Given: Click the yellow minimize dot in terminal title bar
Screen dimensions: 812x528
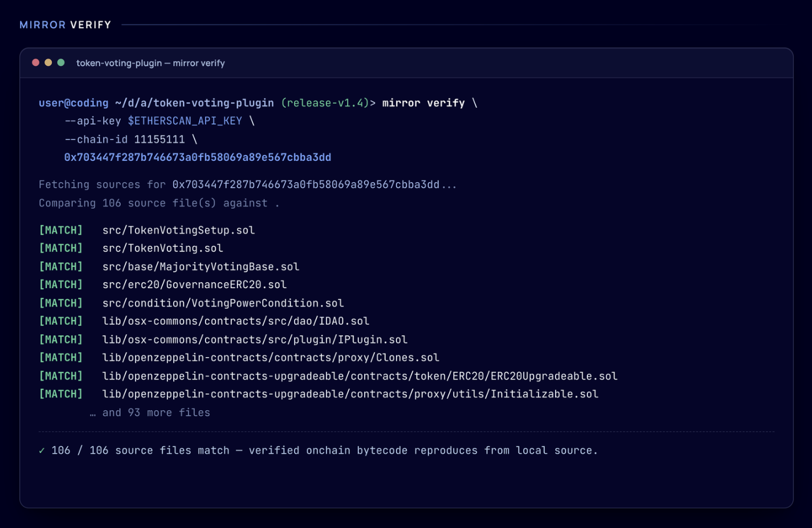Looking at the screenshot, I should click(x=48, y=62).
